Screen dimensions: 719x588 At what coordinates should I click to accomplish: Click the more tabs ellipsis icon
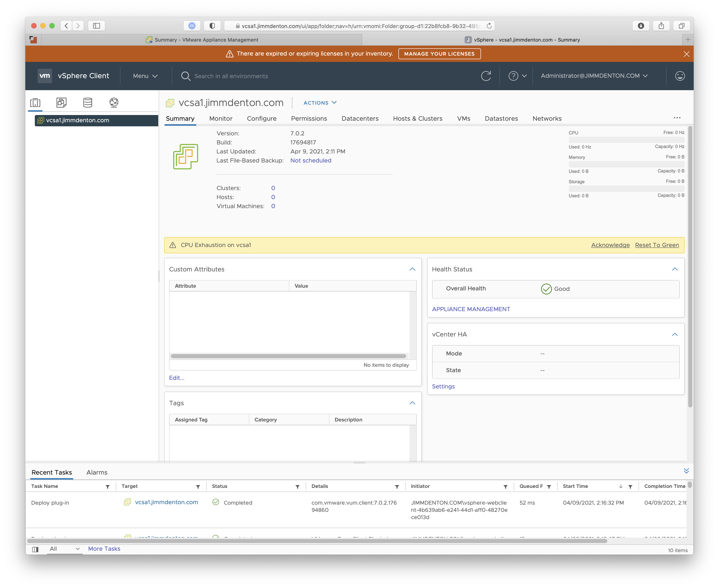(677, 118)
